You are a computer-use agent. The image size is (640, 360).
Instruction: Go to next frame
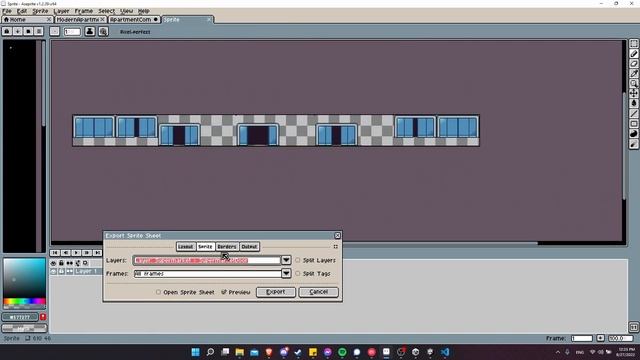(x=87, y=253)
